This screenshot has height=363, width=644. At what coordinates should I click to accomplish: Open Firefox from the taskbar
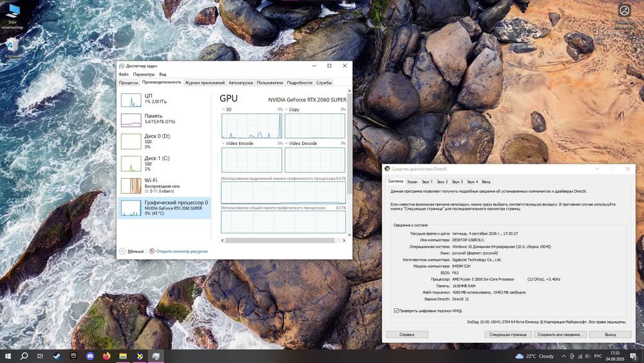point(107,356)
